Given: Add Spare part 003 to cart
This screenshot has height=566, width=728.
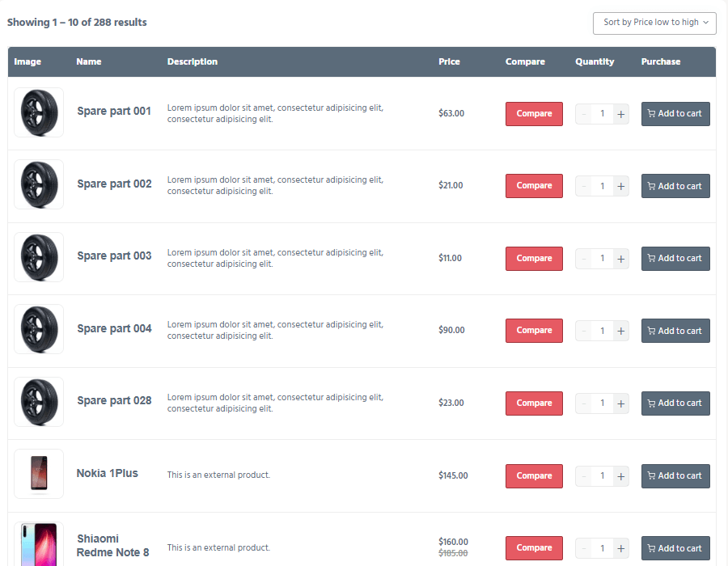Looking at the screenshot, I should 675,259.
